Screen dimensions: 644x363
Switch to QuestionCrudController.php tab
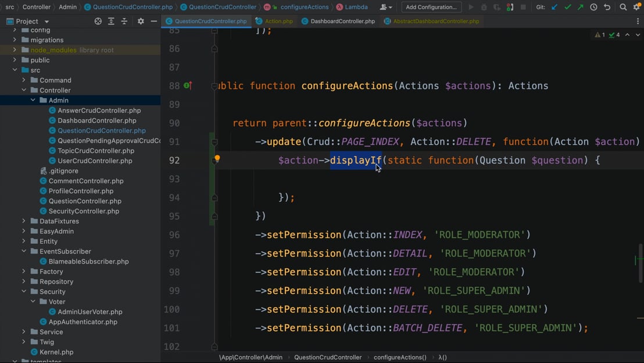206,22
